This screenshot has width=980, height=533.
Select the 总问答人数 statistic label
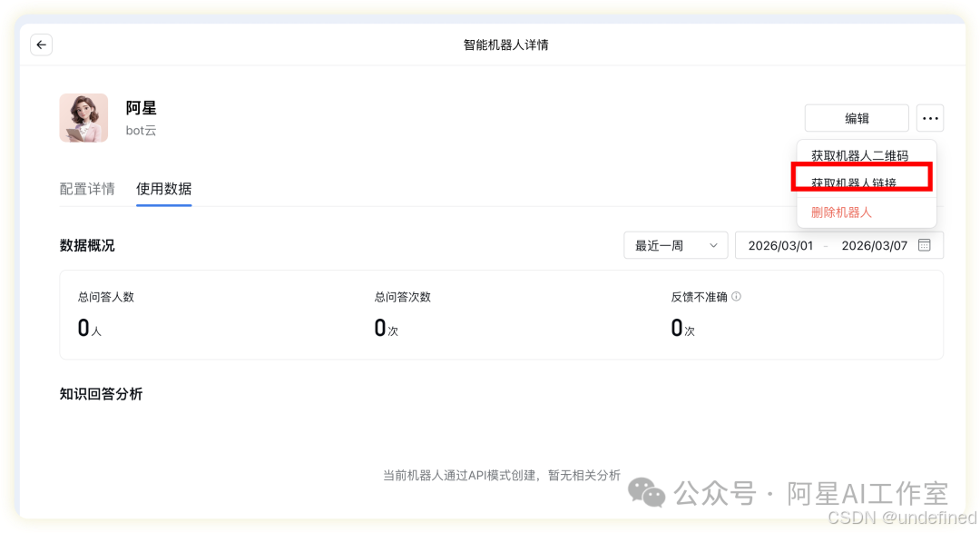(106, 297)
